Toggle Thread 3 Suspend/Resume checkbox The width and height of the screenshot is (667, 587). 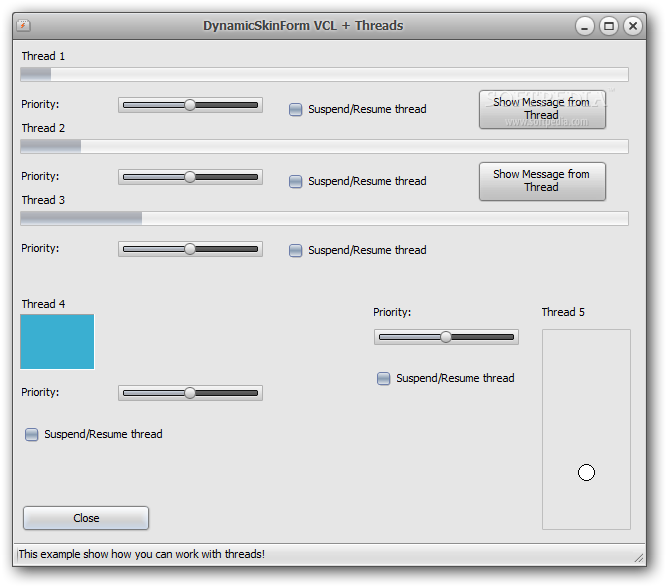(x=296, y=250)
